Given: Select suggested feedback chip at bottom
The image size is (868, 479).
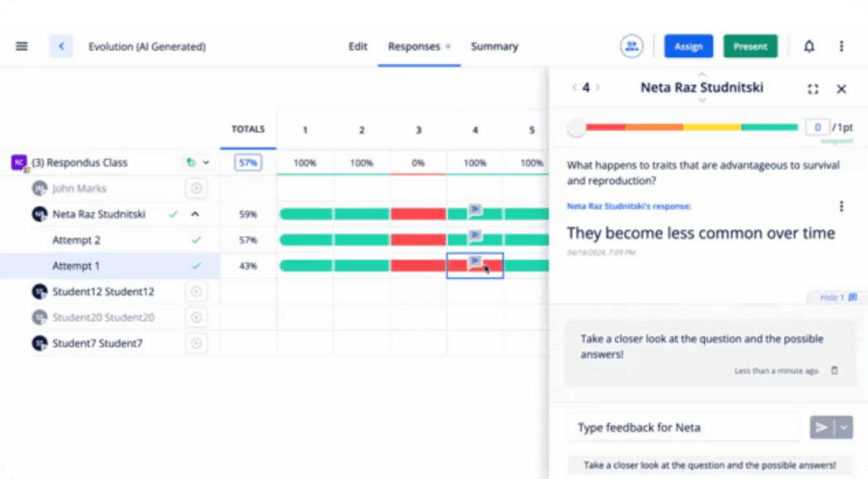Looking at the screenshot, I should pos(709,465).
